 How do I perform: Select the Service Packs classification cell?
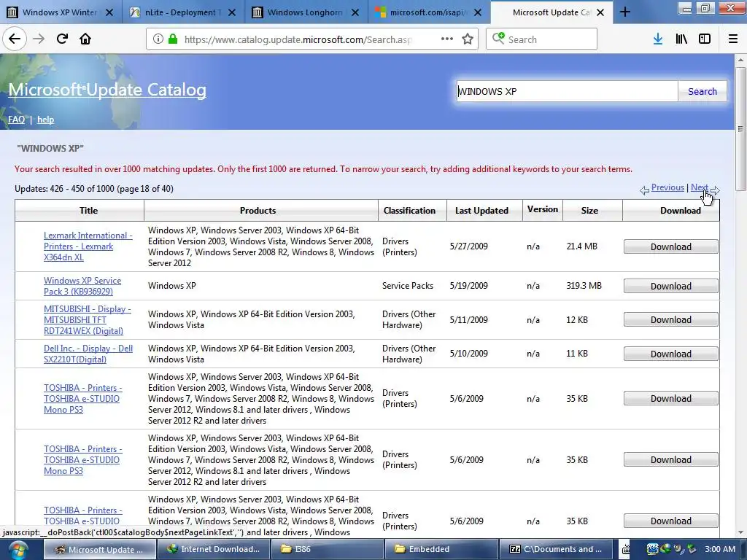click(408, 286)
